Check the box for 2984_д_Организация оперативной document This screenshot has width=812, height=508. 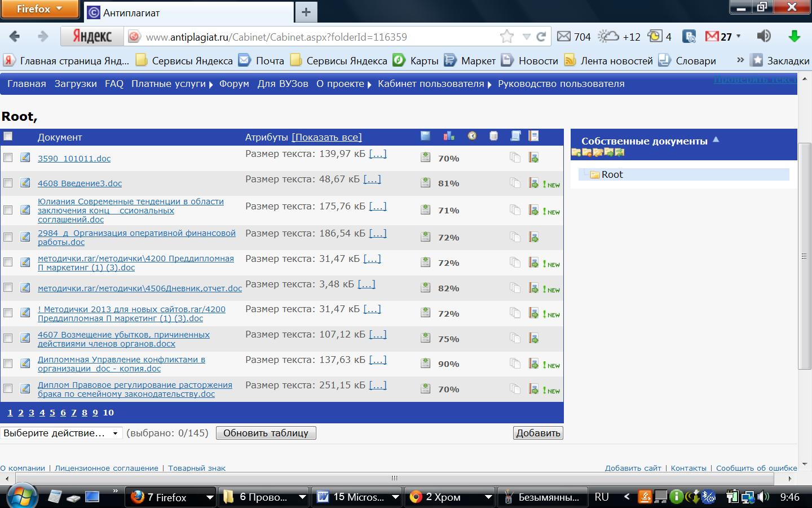click(8, 237)
